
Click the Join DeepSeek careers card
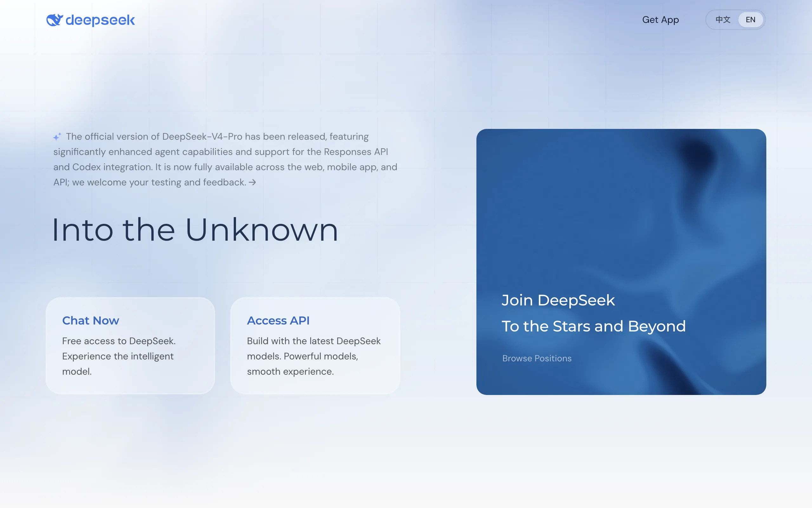[621, 262]
